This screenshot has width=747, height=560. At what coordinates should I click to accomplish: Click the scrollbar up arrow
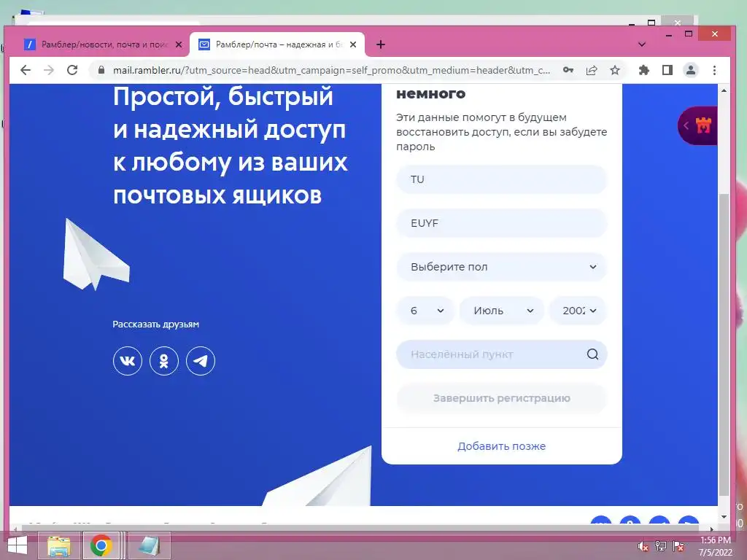tap(724, 90)
